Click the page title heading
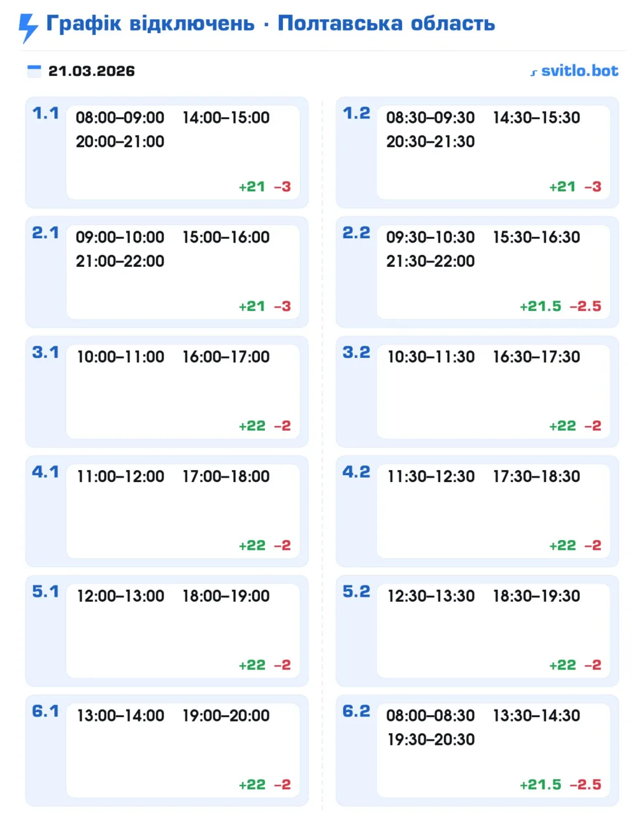644x828 pixels. point(270,24)
